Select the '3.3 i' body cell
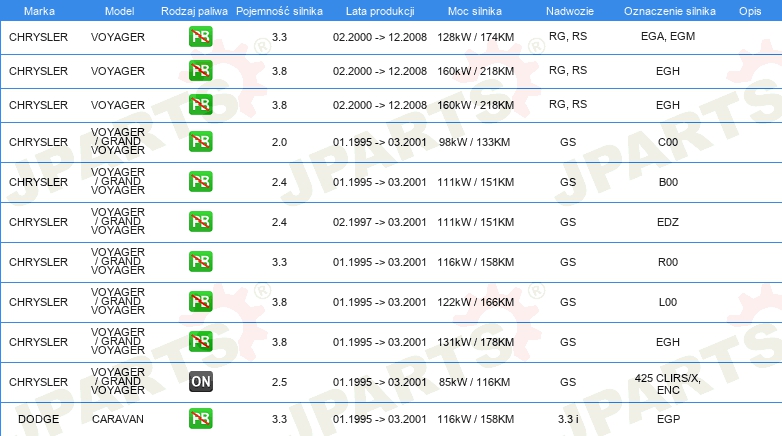The image size is (782, 436). click(568, 419)
